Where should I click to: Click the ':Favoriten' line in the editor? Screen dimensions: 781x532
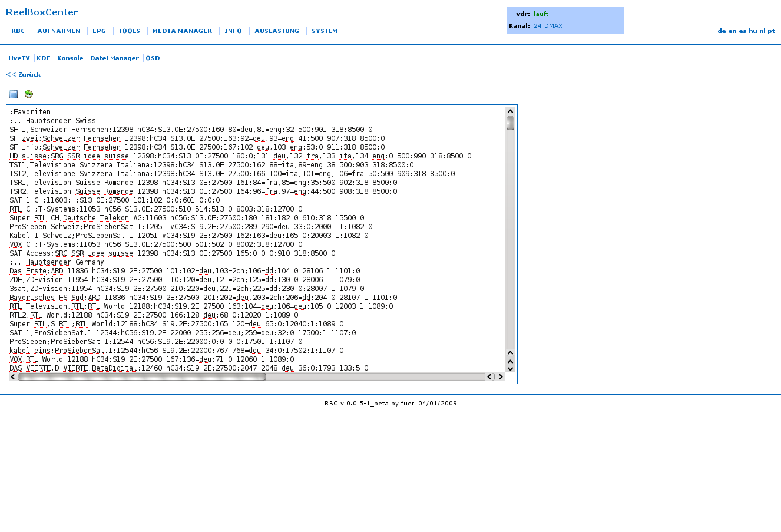pyautogui.click(x=30, y=112)
